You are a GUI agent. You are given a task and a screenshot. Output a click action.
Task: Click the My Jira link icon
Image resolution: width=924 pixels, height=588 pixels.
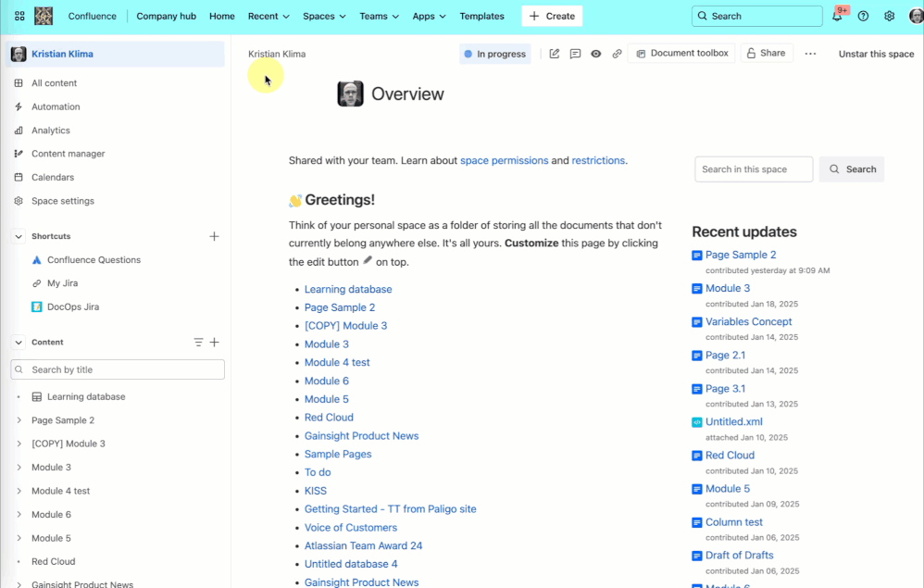pyautogui.click(x=36, y=283)
